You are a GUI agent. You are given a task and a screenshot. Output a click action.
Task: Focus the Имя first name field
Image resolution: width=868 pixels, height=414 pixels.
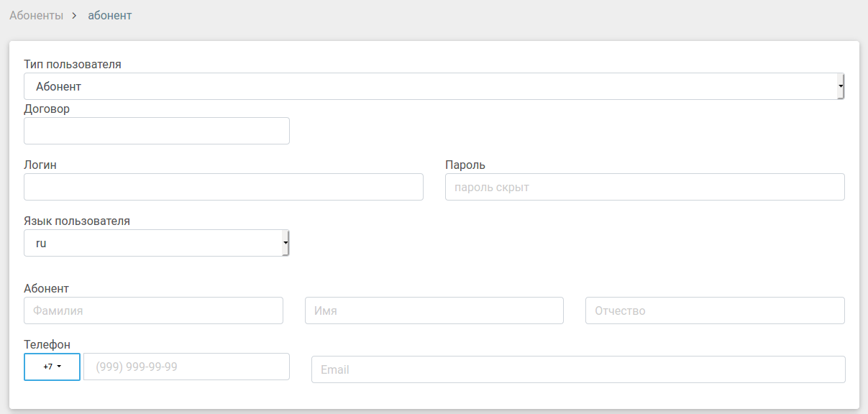point(434,310)
